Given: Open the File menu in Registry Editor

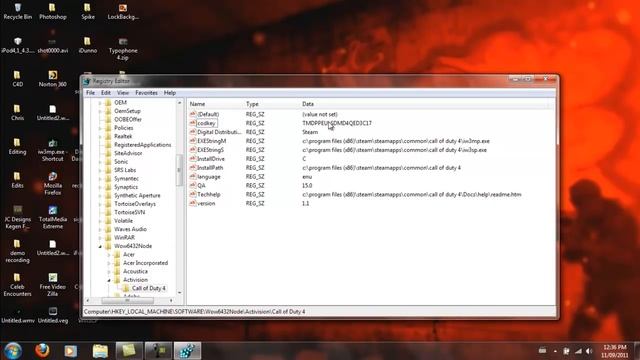Looking at the screenshot, I should pos(90,93).
